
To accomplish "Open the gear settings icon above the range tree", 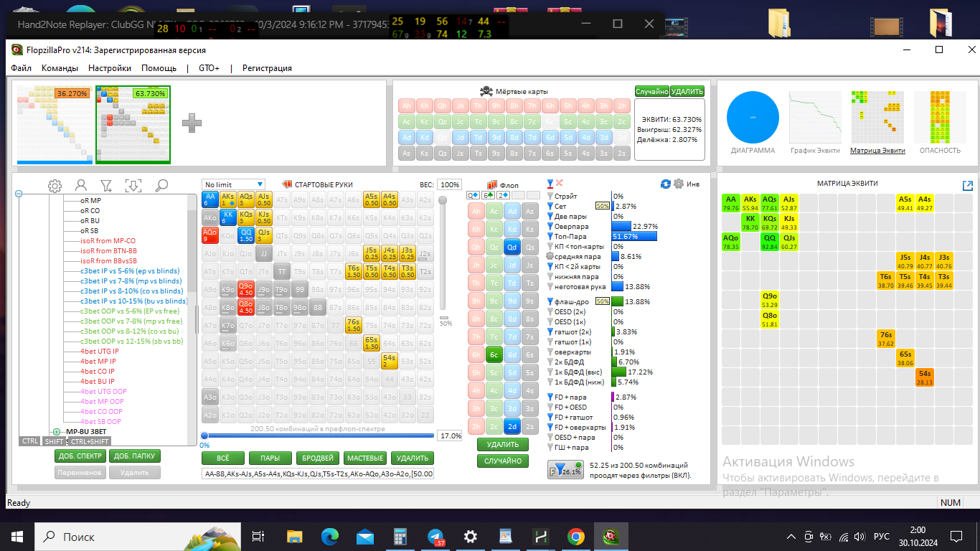I will pos(55,186).
